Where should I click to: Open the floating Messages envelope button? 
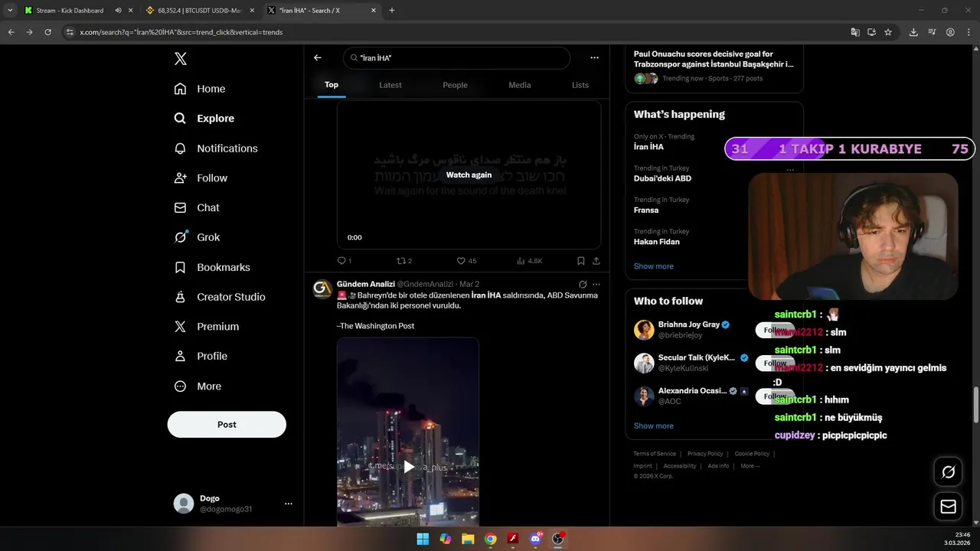pyautogui.click(x=948, y=507)
